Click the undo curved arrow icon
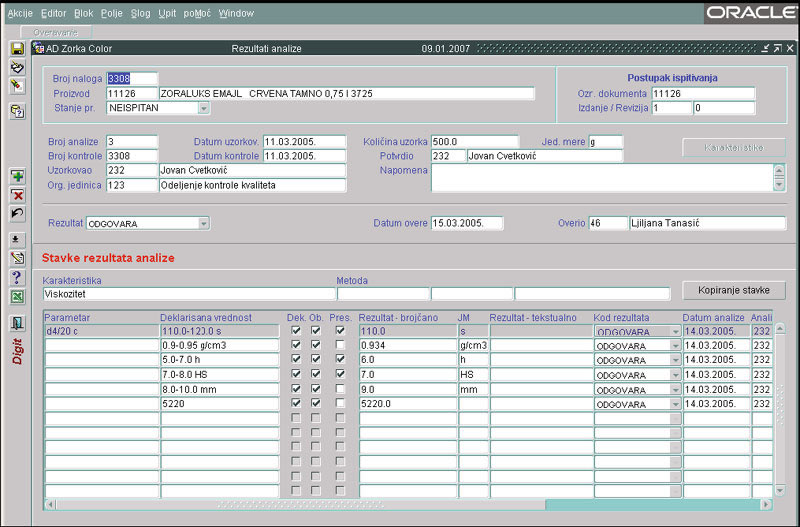This screenshot has width=800, height=527. pyautogui.click(x=18, y=213)
